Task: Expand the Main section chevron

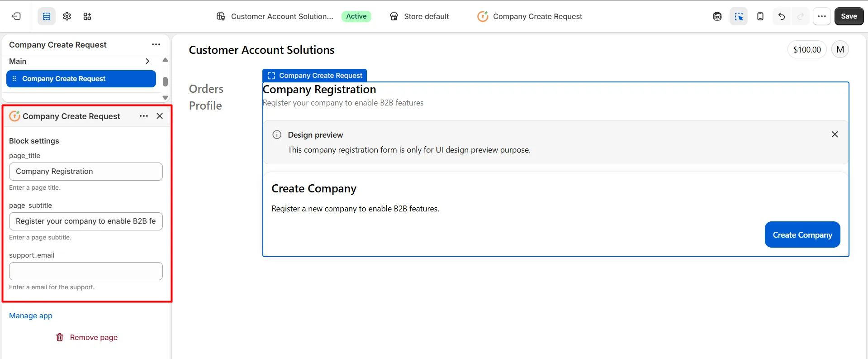Action: pos(147,61)
